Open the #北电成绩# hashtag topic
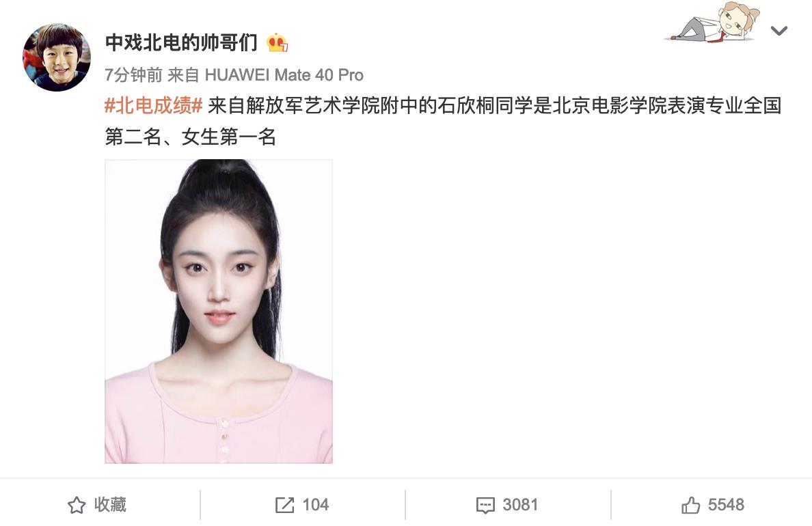Image resolution: width=812 pixels, height=526 pixels. tap(153, 106)
